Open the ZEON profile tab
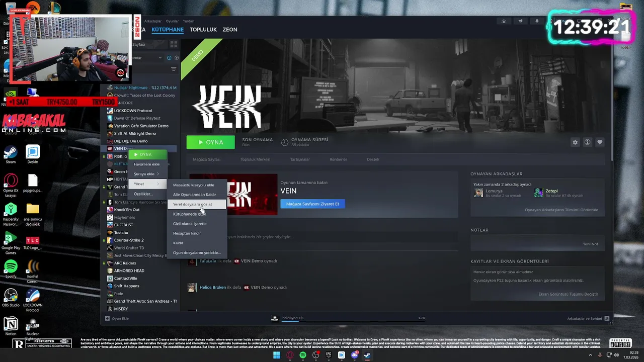 coord(230,30)
